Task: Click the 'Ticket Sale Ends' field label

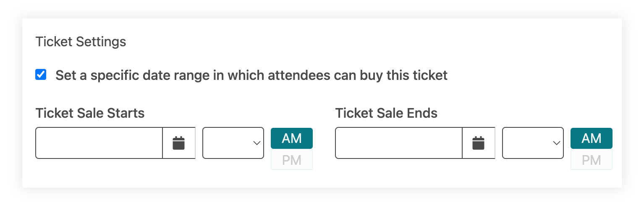Action: pos(387,113)
